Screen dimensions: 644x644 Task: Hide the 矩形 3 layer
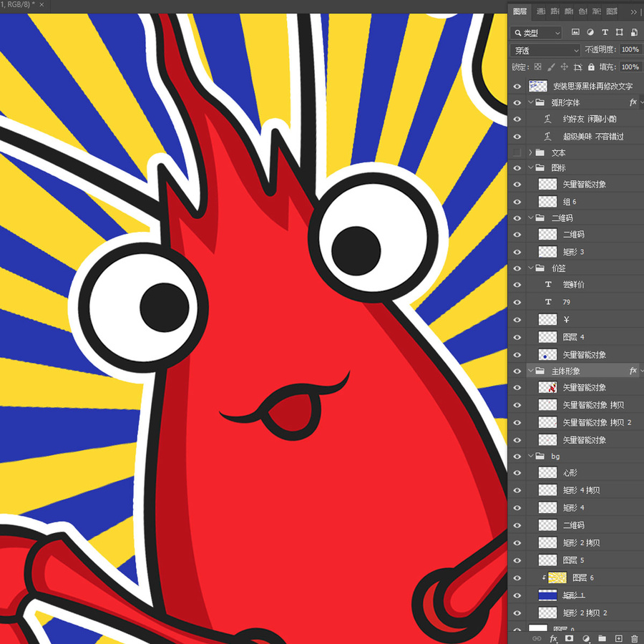pyautogui.click(x=517, y=252)
